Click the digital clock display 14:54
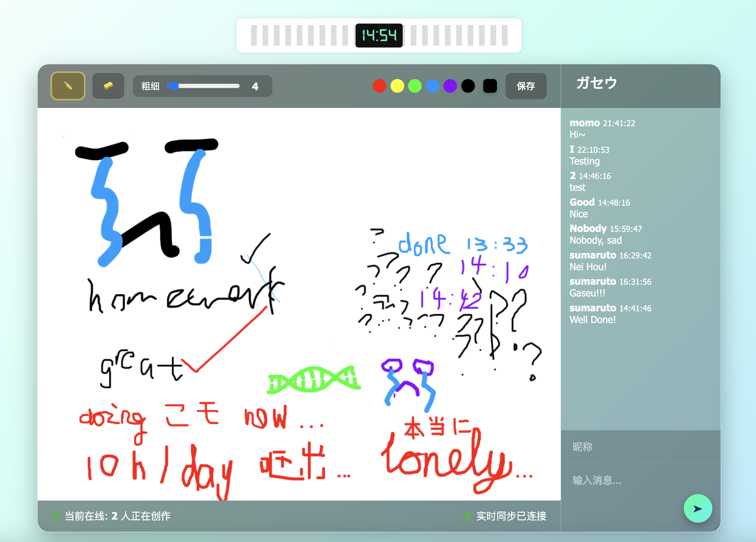Viewport: 756px width, 542px height. [379, 36]
